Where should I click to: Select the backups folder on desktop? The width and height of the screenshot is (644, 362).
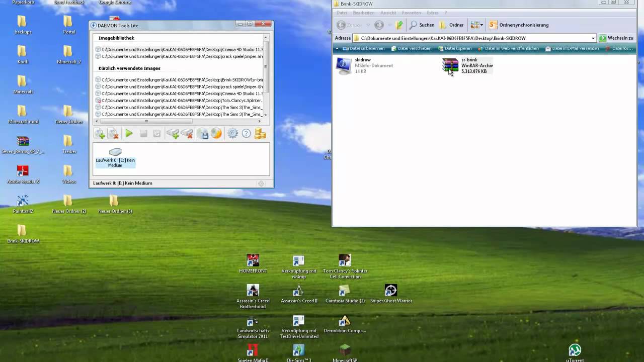(23, 25)
